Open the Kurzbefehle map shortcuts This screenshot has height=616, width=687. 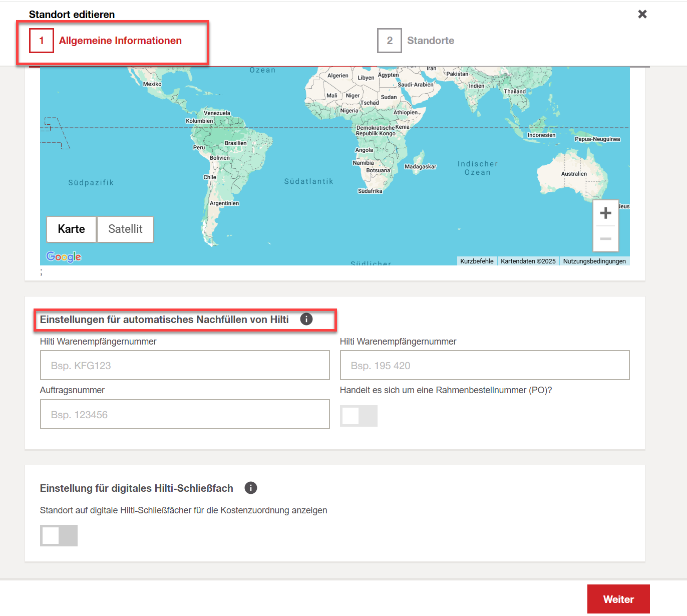477,261
